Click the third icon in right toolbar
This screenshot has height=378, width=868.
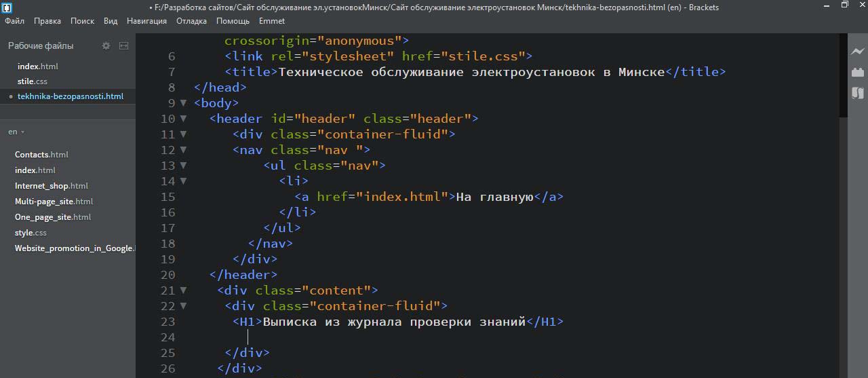(858, 93)
